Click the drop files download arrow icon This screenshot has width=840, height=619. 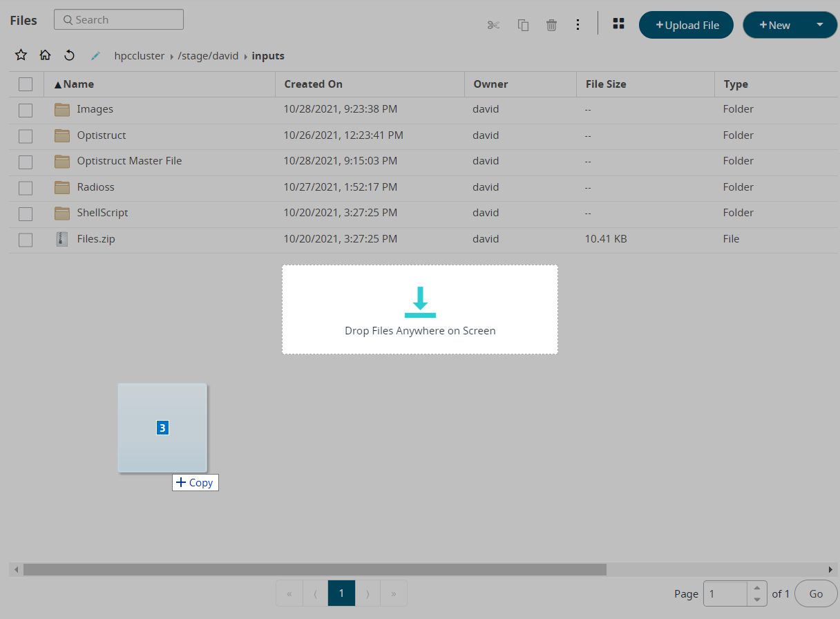[420, 303]
